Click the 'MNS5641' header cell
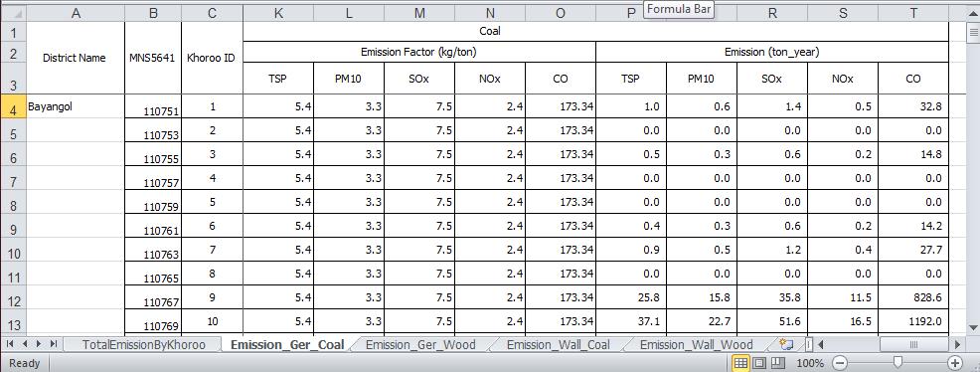 153,58
